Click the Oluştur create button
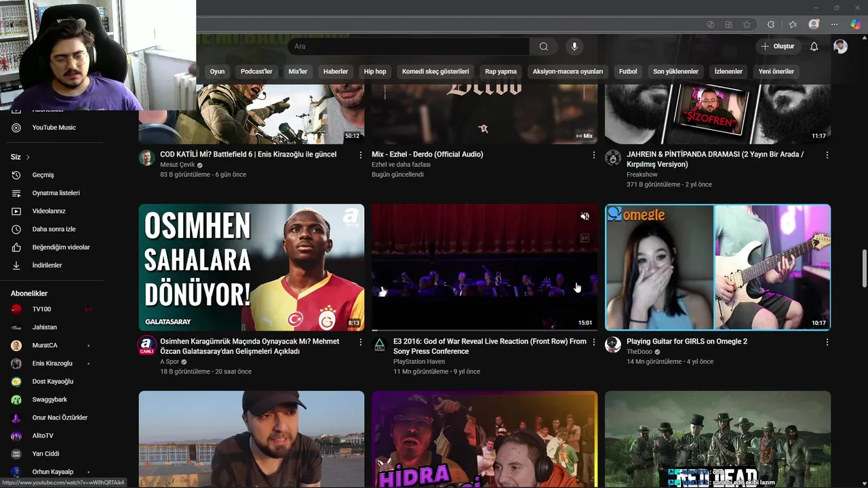This screenshot has height=488, width=868. pos(777,46)
